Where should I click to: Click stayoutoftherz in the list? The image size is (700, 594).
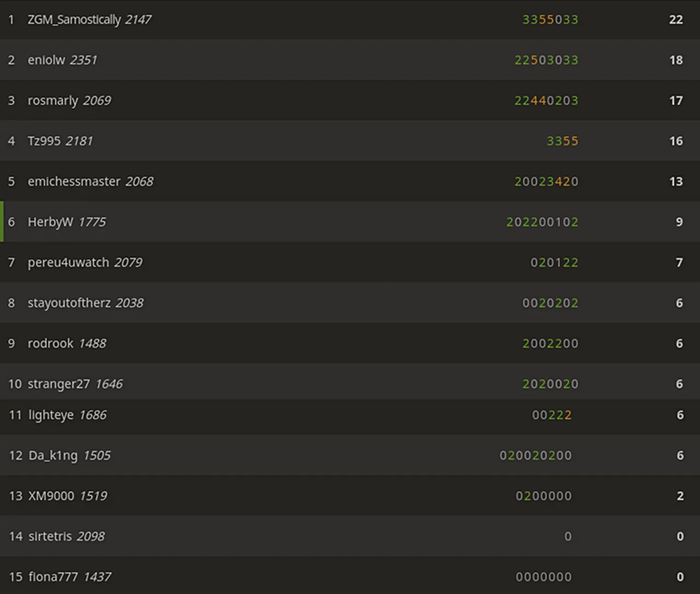69,303
